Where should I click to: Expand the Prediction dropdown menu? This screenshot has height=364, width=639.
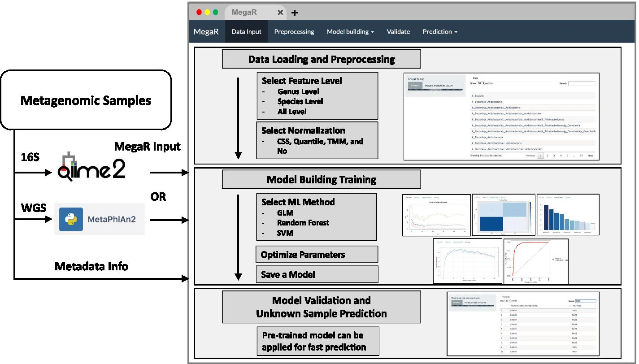click(440, 32)
